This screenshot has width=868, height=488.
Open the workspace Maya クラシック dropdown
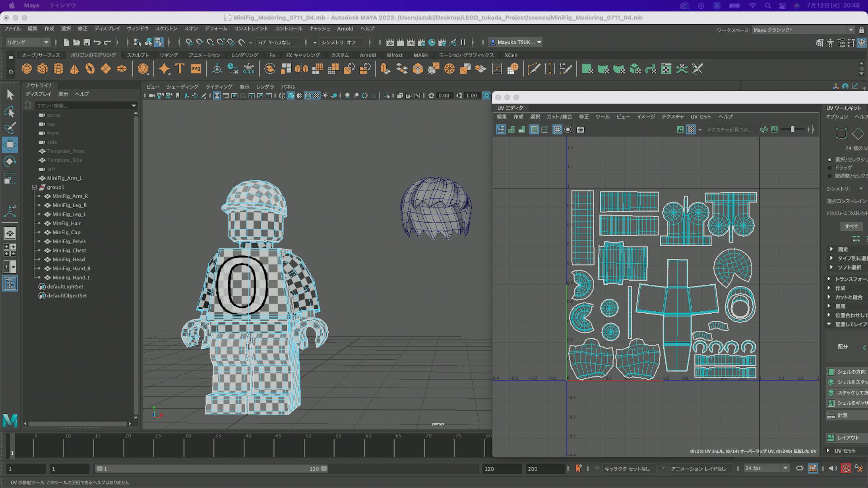pos(803,30)
